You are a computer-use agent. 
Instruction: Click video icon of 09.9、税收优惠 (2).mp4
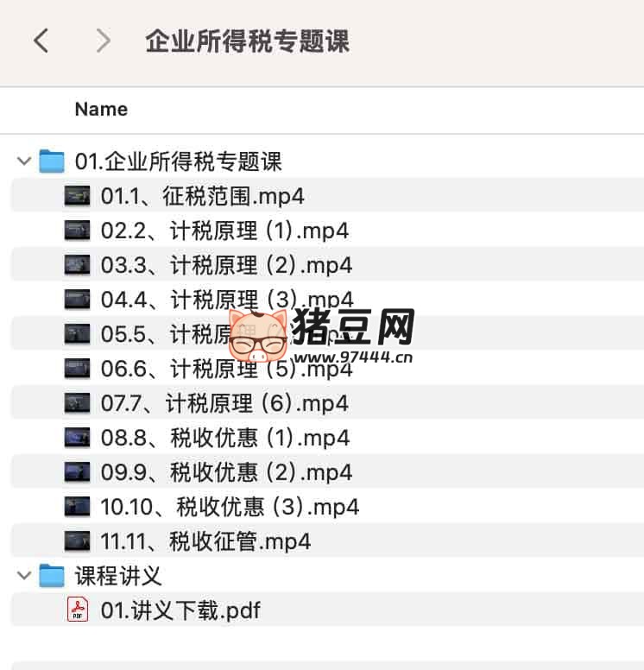click(x=78, y=472)
